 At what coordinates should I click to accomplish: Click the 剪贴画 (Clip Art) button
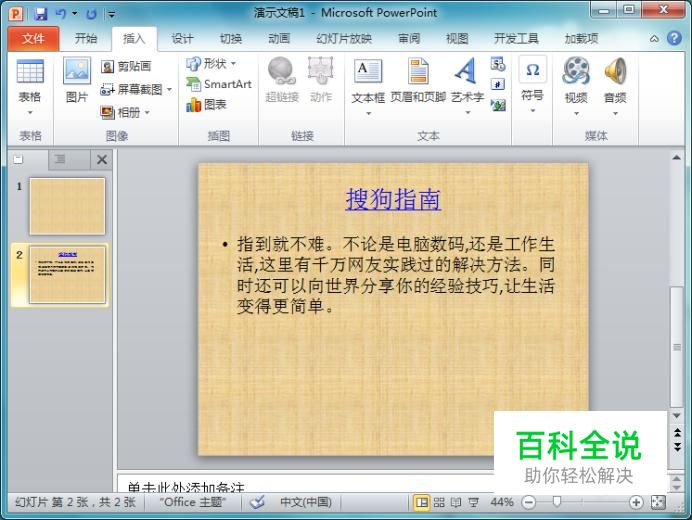click(x=126, y=67)
